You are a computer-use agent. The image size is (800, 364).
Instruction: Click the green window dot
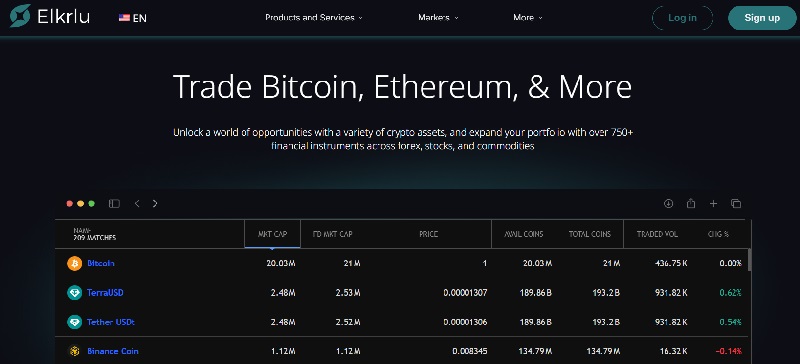coord(91,204)
